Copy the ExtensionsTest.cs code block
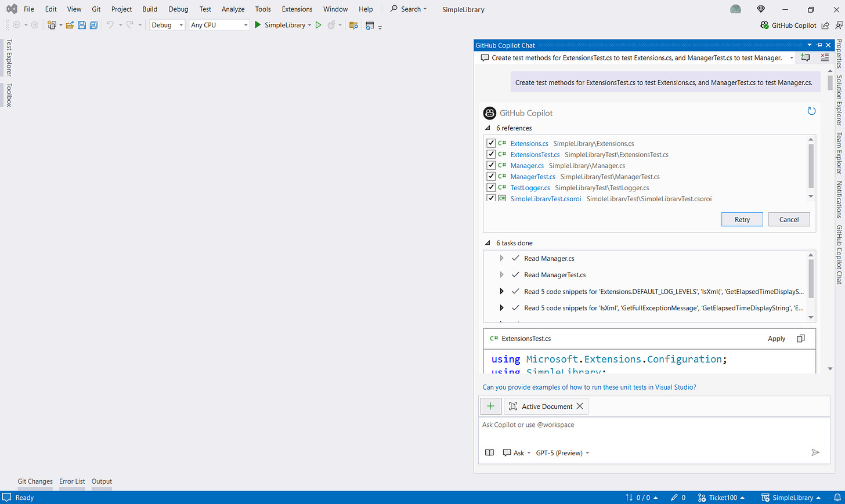 [801, 338]
